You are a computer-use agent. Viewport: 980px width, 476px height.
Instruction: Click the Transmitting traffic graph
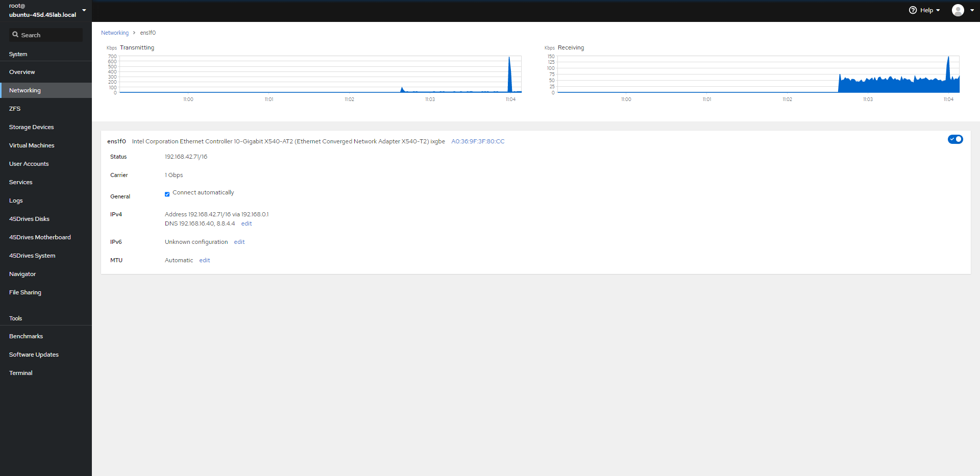coord(321,74)
